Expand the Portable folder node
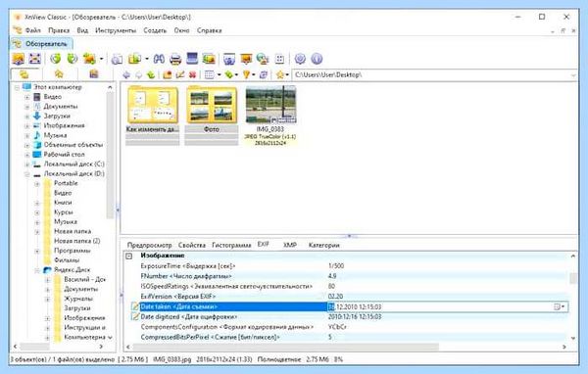This screenshot has width=588, height=374. [37, 184]
